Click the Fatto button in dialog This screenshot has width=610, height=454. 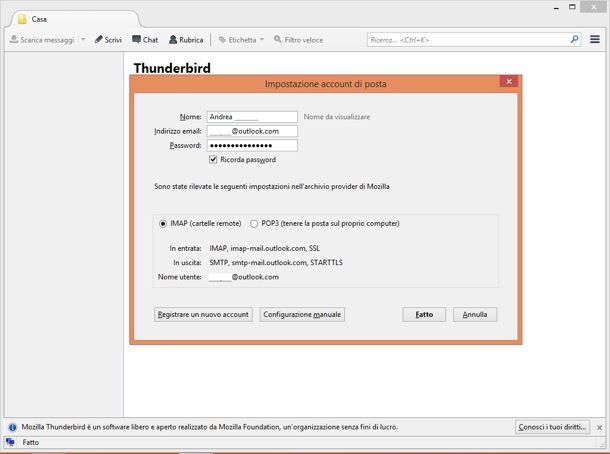(x=424, y=314)
